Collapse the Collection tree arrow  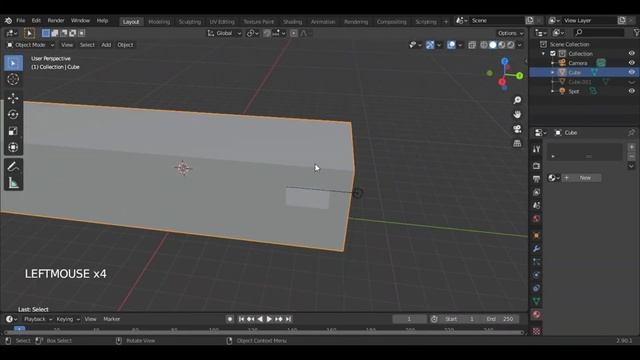tap(543, 53)
